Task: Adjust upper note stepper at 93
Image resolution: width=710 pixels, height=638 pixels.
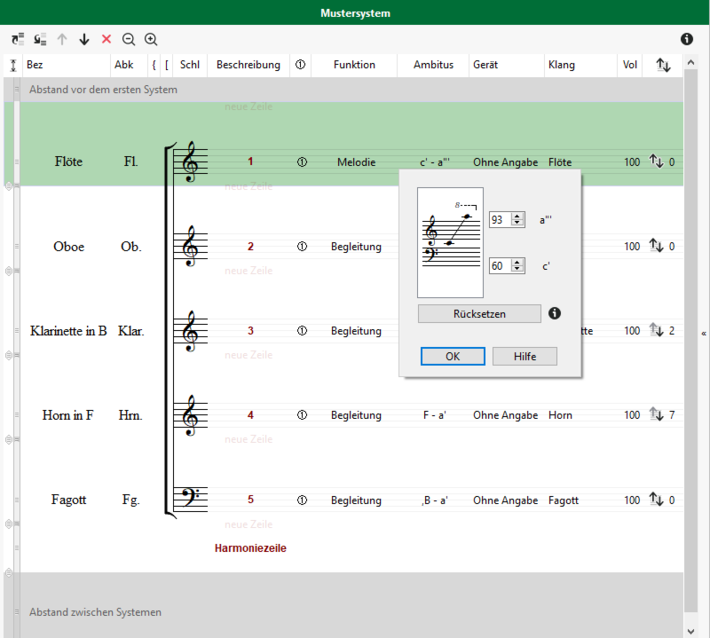Action: tap(517, 220)
